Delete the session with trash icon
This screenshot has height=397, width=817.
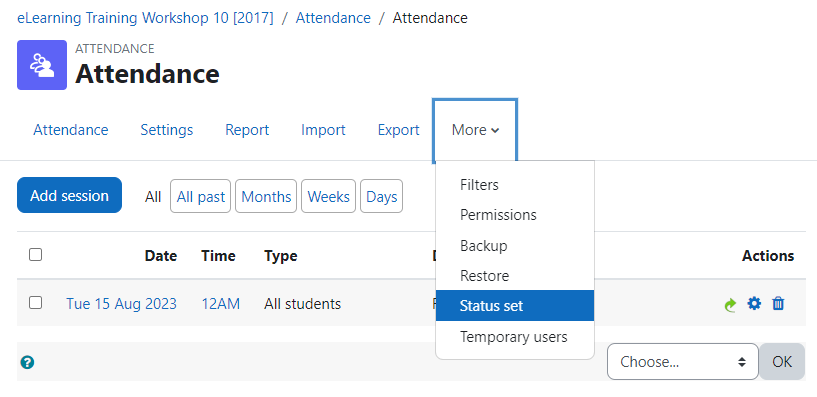[778, 303]
